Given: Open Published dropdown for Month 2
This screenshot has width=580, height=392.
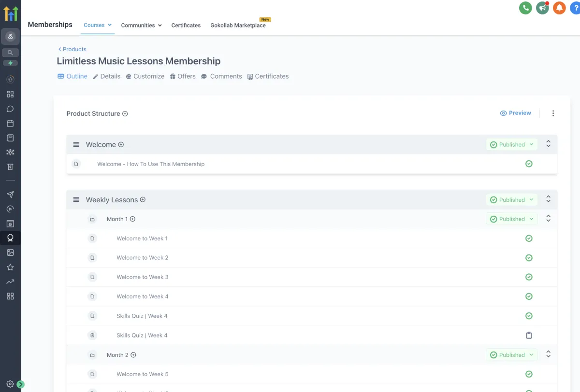Looking at the screenshot, I should click(511, 355).
